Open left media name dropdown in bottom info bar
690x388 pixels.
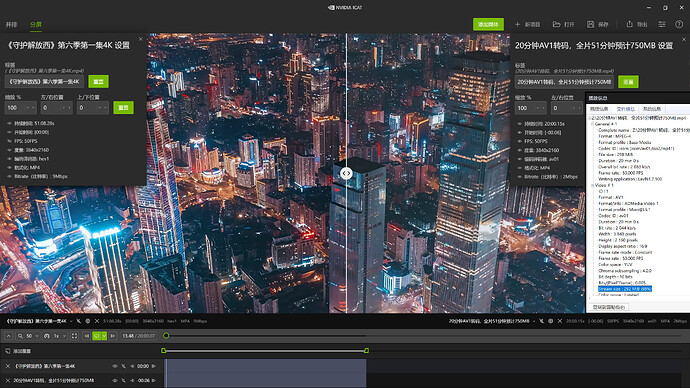tap(71, 321)
